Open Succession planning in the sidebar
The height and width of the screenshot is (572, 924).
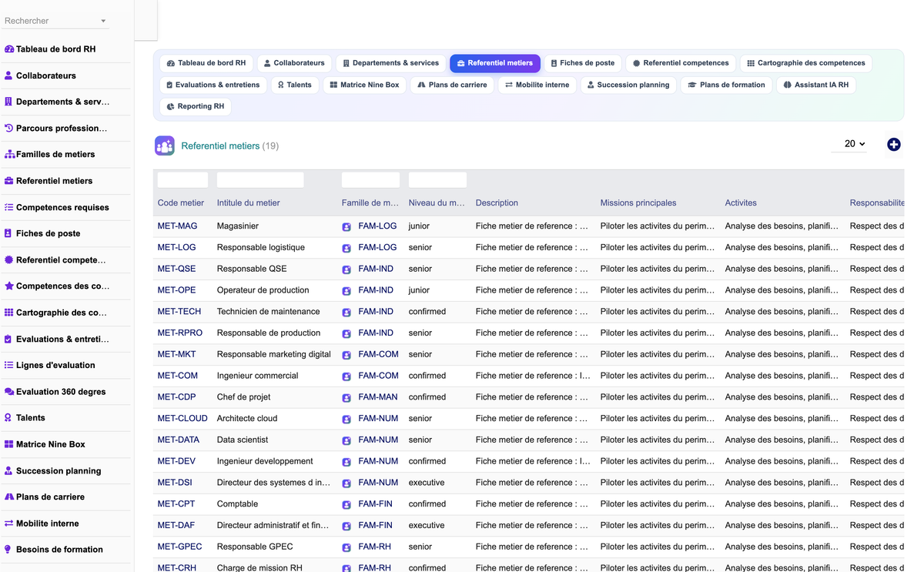59,470
